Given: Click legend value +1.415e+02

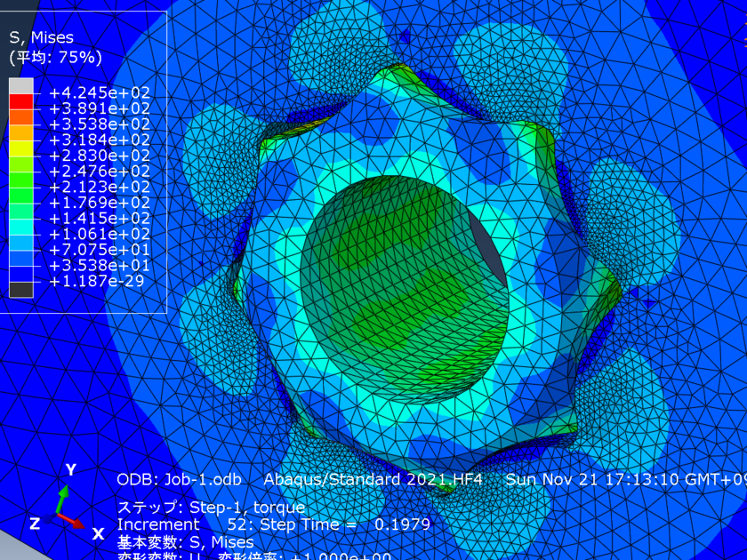Looking at the screenshot, I should click(x=100, y=218).
